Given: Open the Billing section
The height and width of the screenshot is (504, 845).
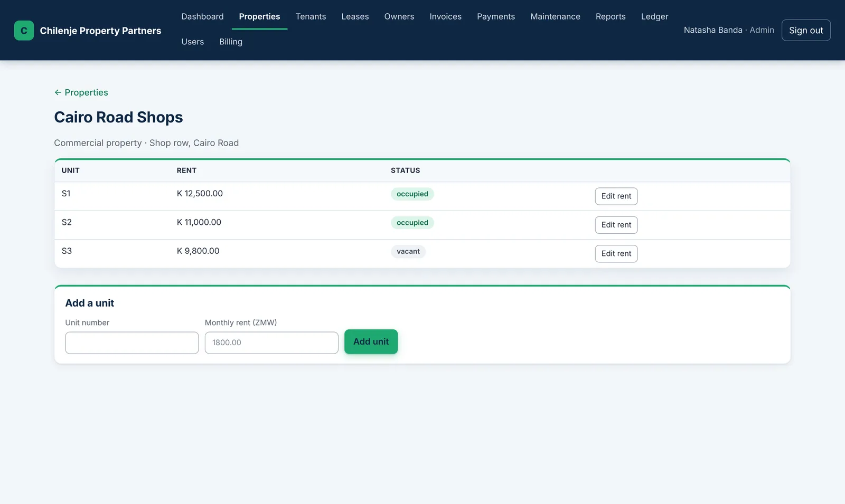Looking at the screenshot, I should click(x=231, y=42).
